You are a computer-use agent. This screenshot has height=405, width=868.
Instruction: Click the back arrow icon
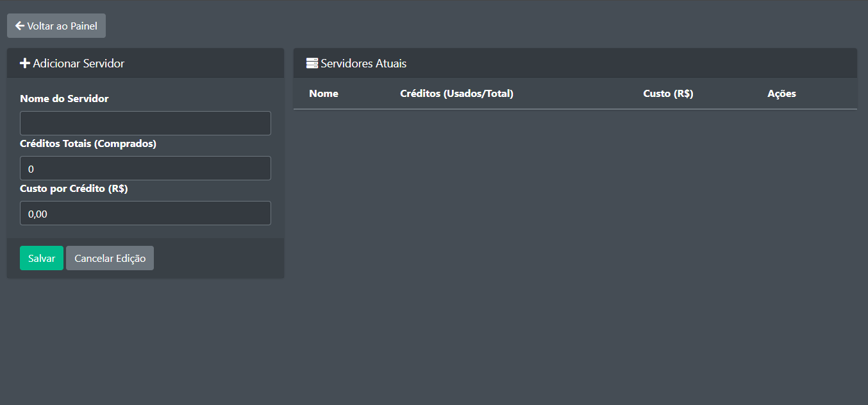pos(19,26)
